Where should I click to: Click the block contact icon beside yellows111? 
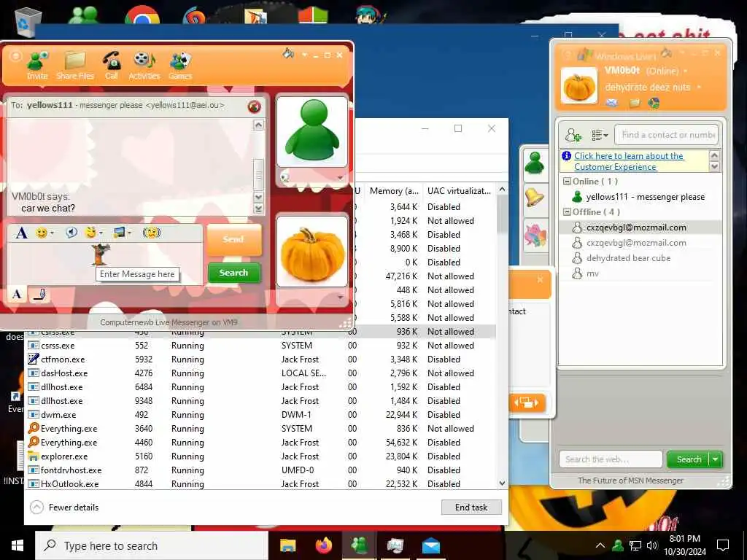coord(255,106)
